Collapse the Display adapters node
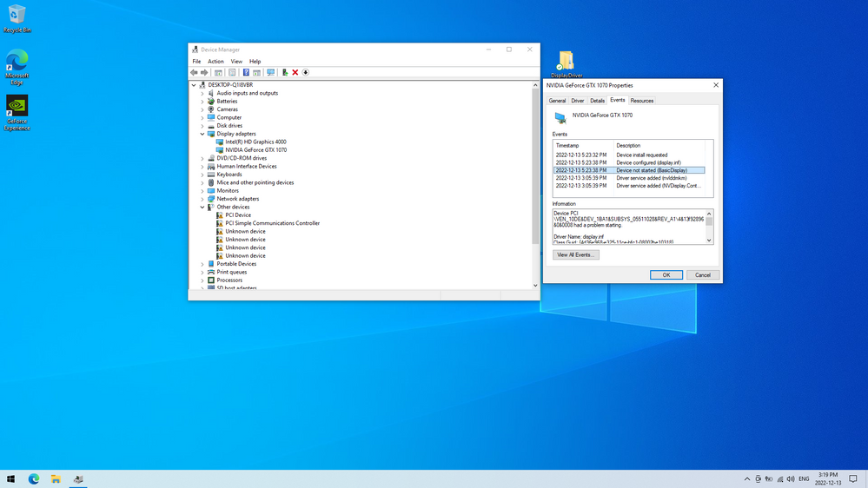 coord(202,134)
